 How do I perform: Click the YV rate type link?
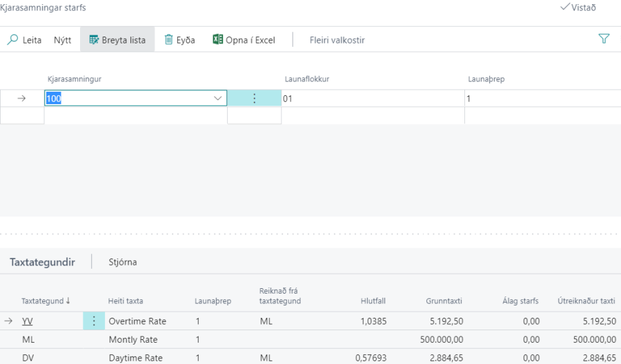[28, 321]
